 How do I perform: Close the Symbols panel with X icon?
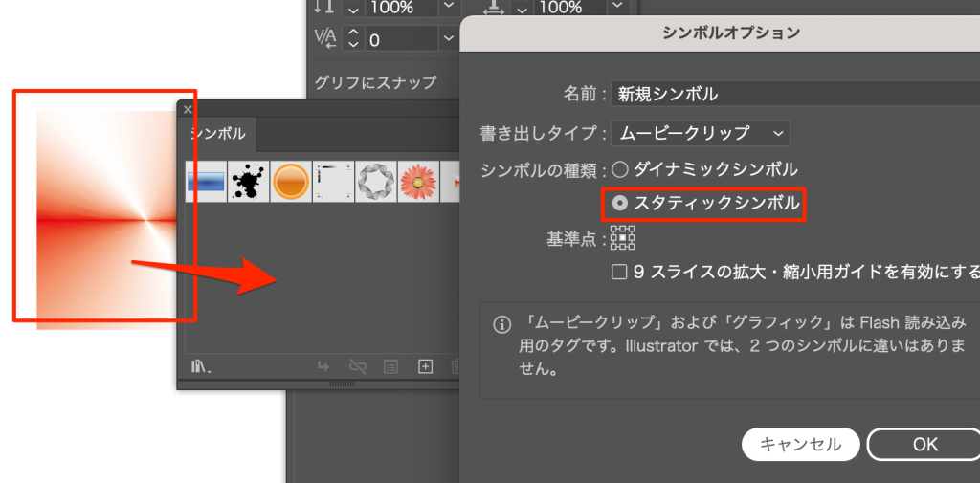pyautogui.click(x=188, y=109)
